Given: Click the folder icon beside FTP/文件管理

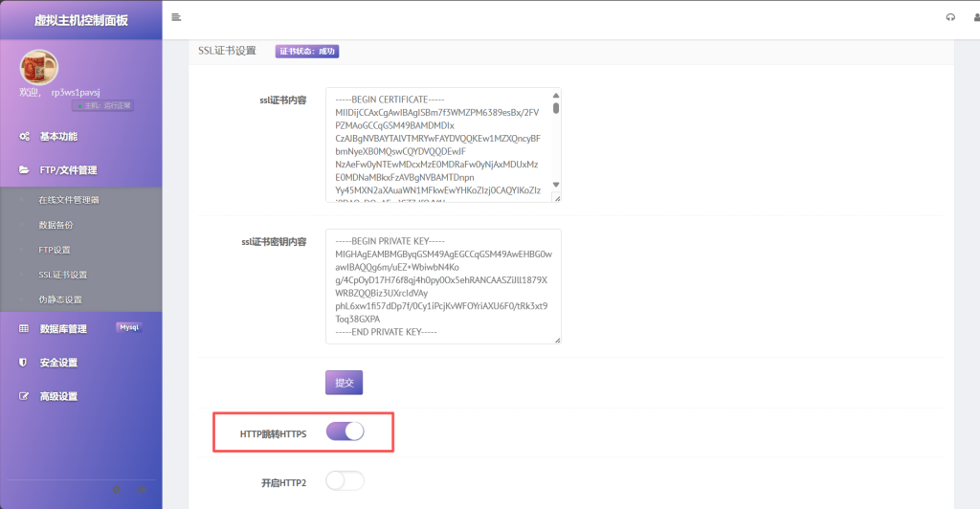Looking at the screenshot, I should tap(24, 170).
